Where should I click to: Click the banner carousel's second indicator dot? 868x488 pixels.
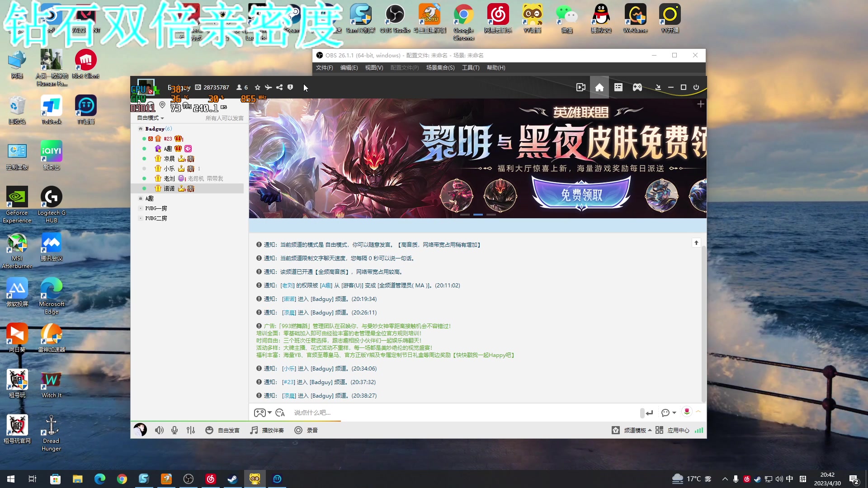pyautogui.click(x=478, y=215)
